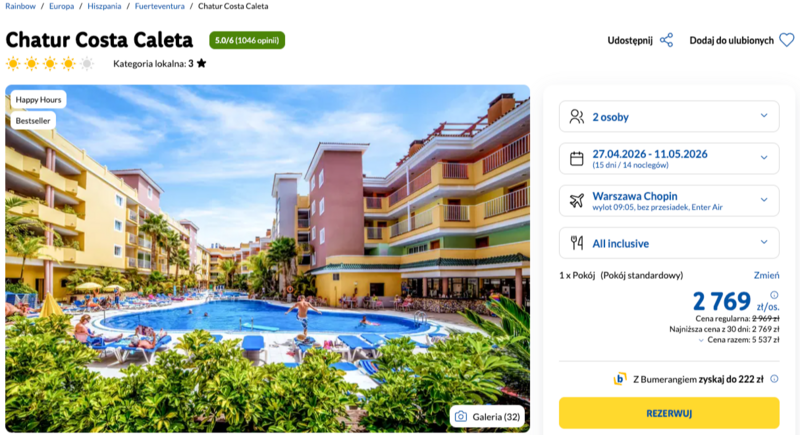
Task: Click the info icon beside the 2 769 price
Action: pos(774,295)
